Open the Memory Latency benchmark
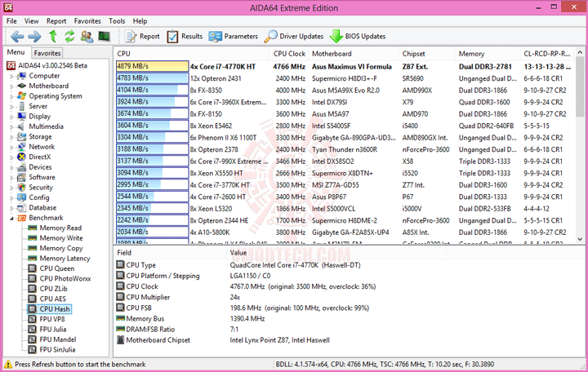Viewport: 588px width, 372px height. pyautogui.click(x=65, y=258)
